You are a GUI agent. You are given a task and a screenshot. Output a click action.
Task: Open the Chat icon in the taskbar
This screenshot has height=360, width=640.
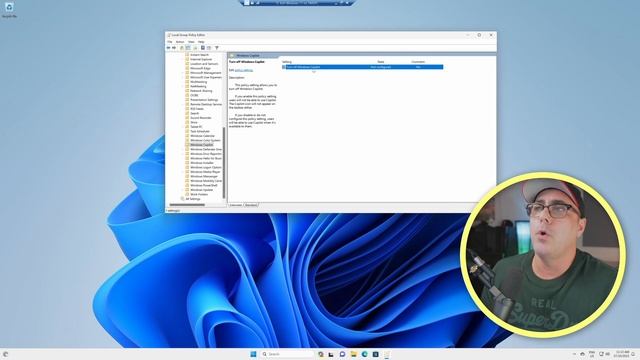click(x=342, y=354)
